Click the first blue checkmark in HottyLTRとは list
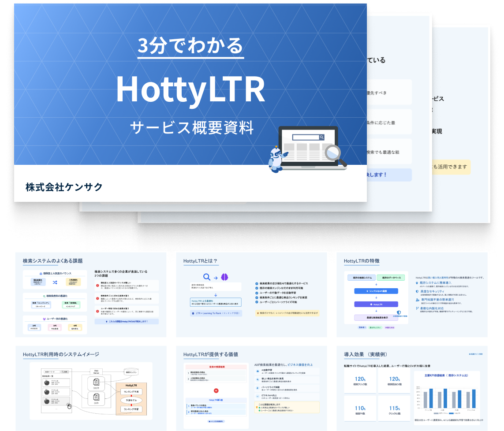504x431 pixels. point(257,284)
